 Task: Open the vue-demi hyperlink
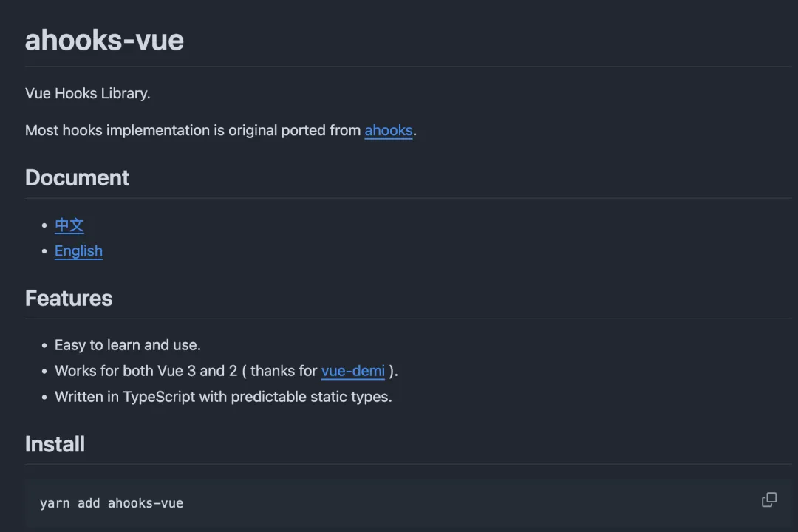(x=353, y=371)
